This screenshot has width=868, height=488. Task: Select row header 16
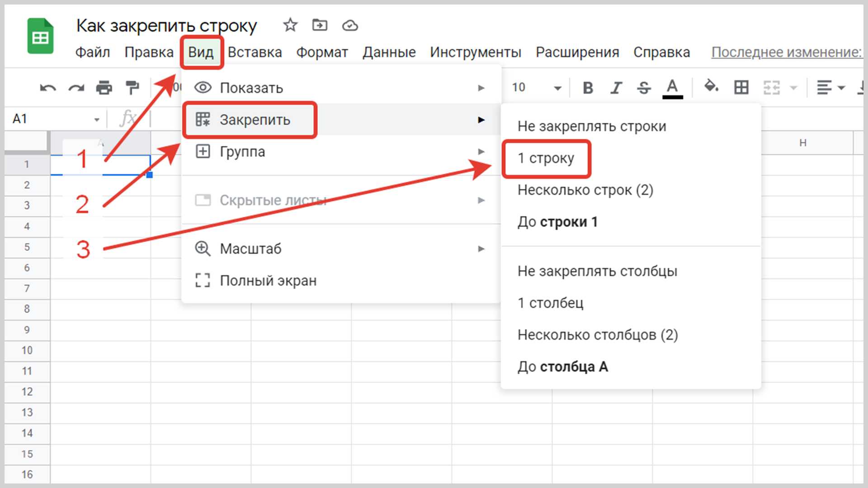(x=27, y=474)
